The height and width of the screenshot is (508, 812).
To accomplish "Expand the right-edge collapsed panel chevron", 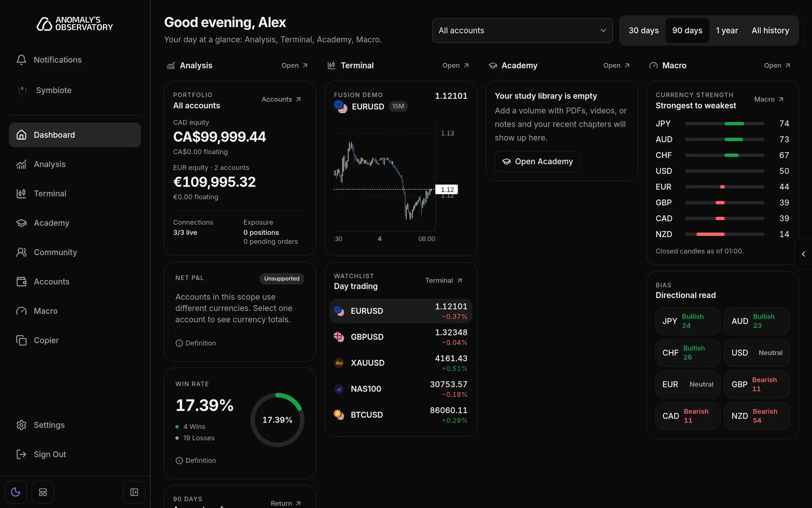I will (804, 254).
